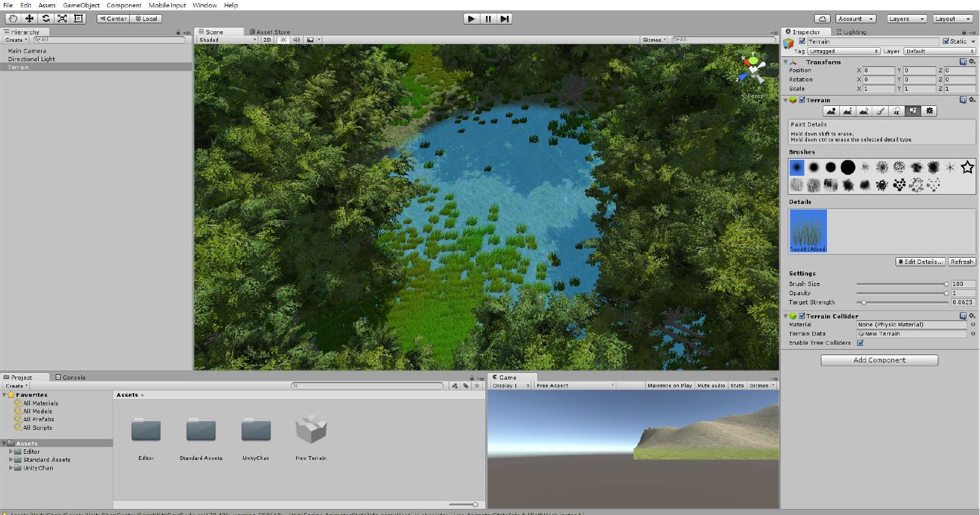This screenshot has width=980, height=515.
Task: Select the grass detail thumbnail
Action: coord(808,231)
